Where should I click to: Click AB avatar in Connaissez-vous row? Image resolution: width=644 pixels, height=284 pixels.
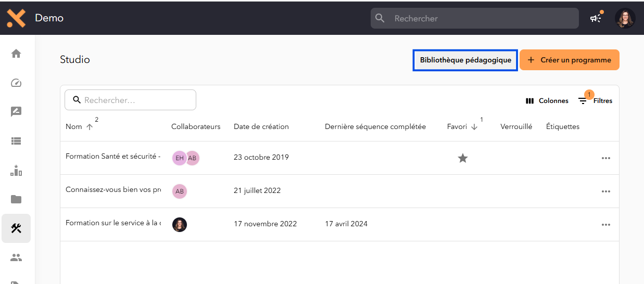(180, 191)
